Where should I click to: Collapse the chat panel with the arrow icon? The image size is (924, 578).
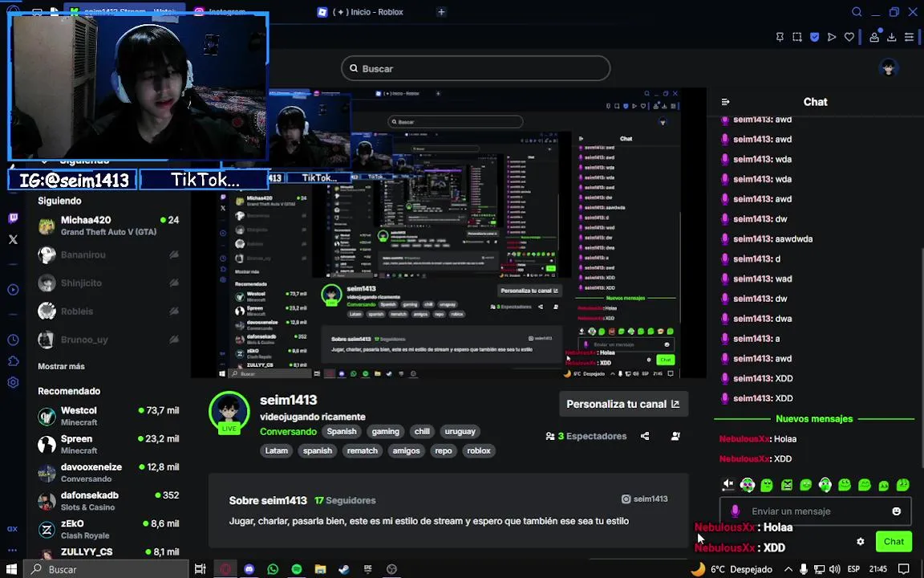coord(725,102)
